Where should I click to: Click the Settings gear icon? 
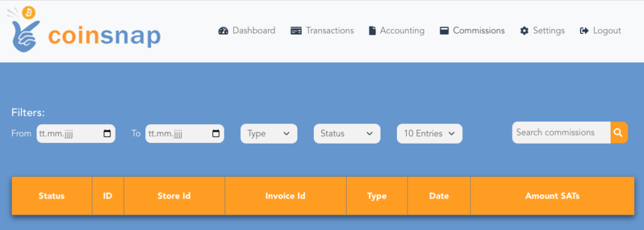coord(524,31)
